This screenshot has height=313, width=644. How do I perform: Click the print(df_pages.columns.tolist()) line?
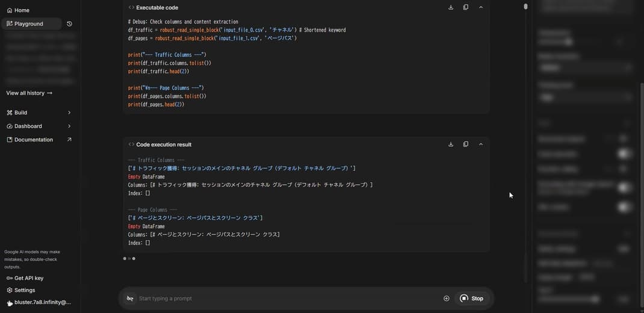[167, 96]
